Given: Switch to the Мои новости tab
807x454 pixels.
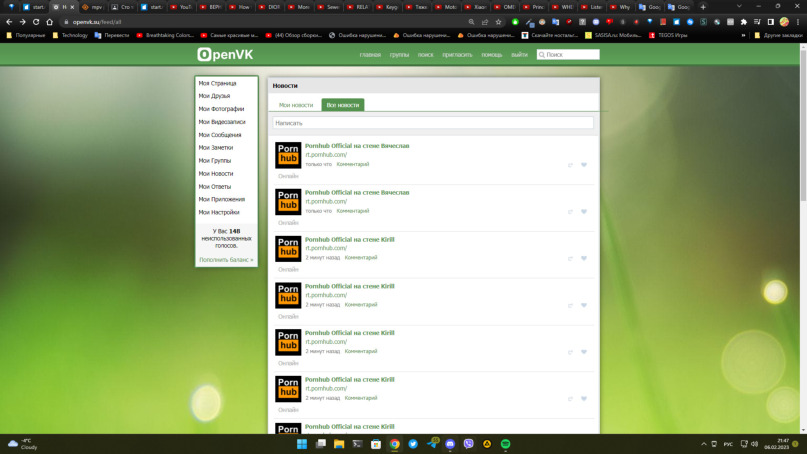Looking at the screenshot, I should click(295, 104).
